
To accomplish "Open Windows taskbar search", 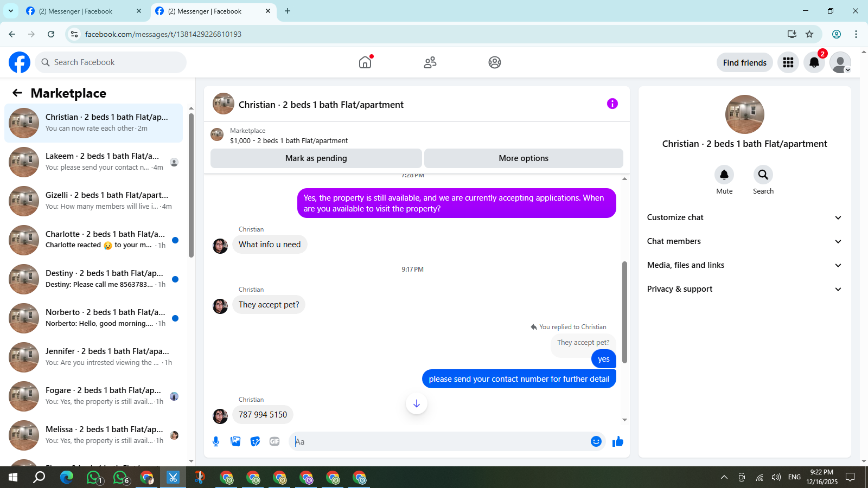I will pos(39,477).
